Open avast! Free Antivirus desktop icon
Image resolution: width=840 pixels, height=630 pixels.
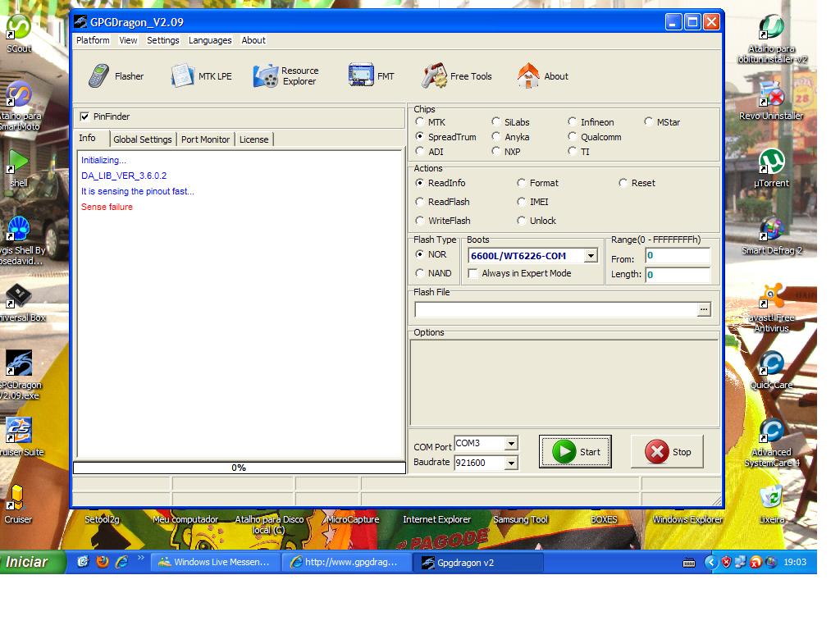pyautogui.click(x=771, y=308)
